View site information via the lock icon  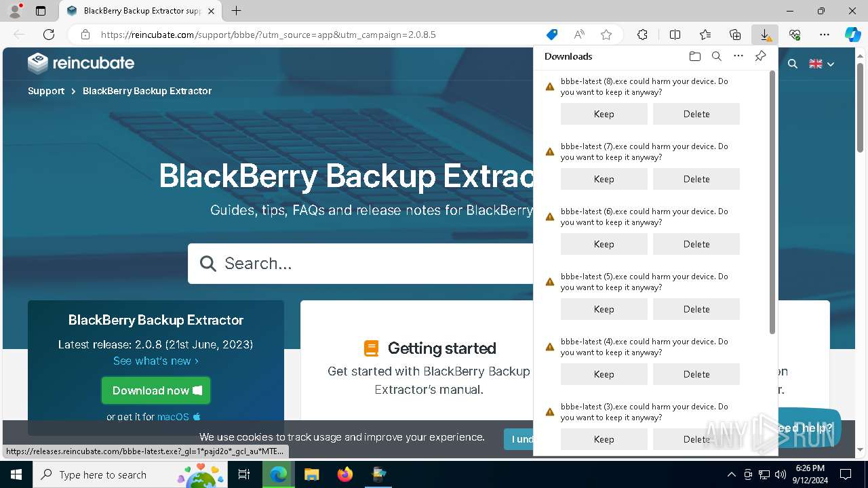pos(85,35)
